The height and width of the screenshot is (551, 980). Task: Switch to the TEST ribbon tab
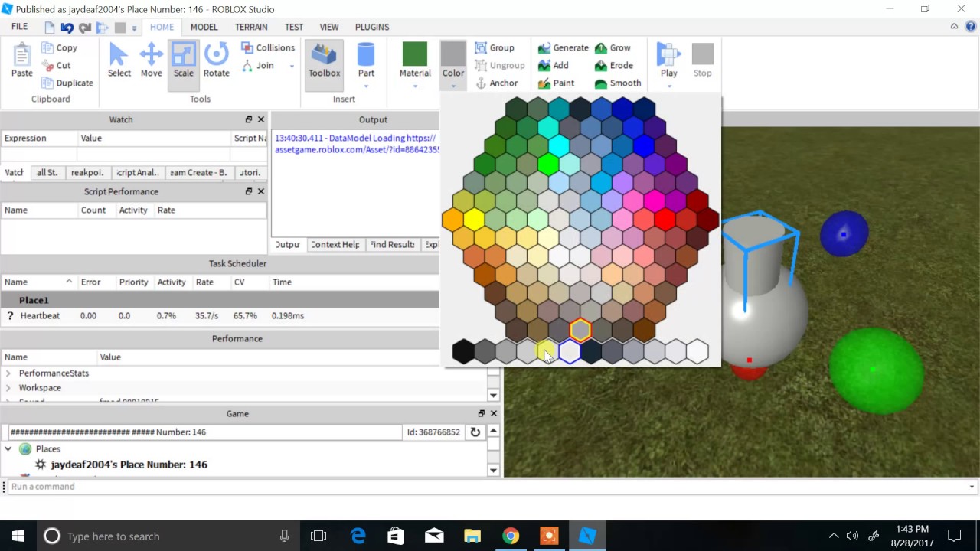[x=294, y=27]
